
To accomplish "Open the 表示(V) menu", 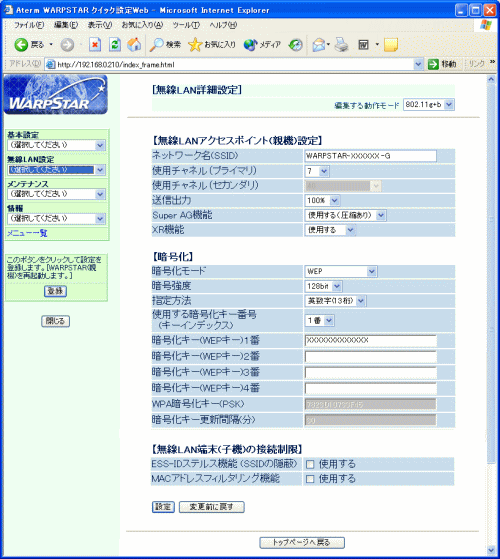I will (x=100, y=25).
